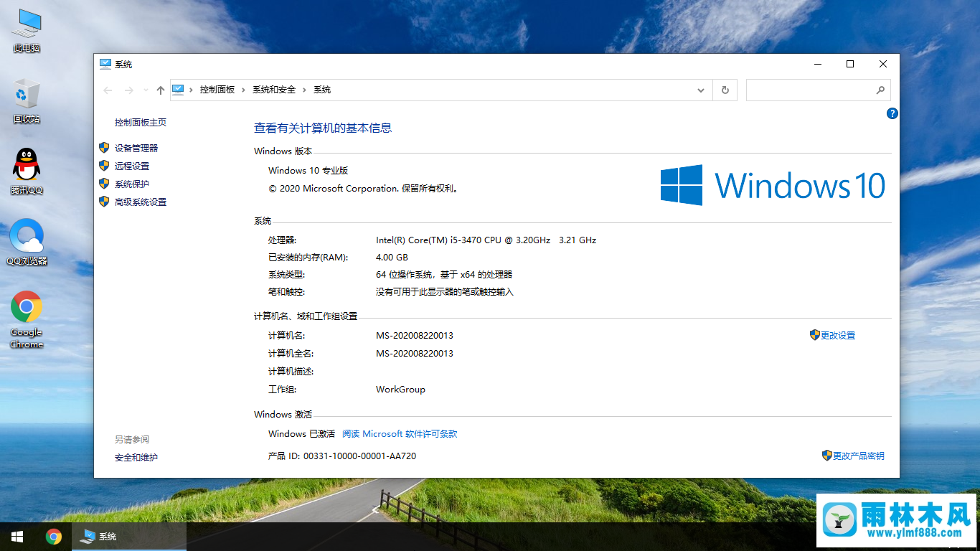Click the Windows 10 logo image
980x551 pixels.
(x=773, y=185)
